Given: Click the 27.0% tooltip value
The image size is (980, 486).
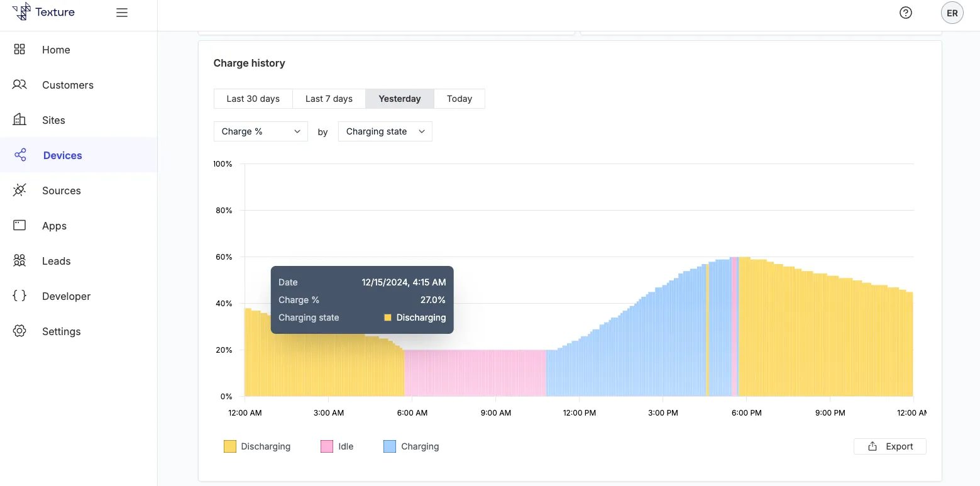Looking at the screenshot, I should 433,300.
